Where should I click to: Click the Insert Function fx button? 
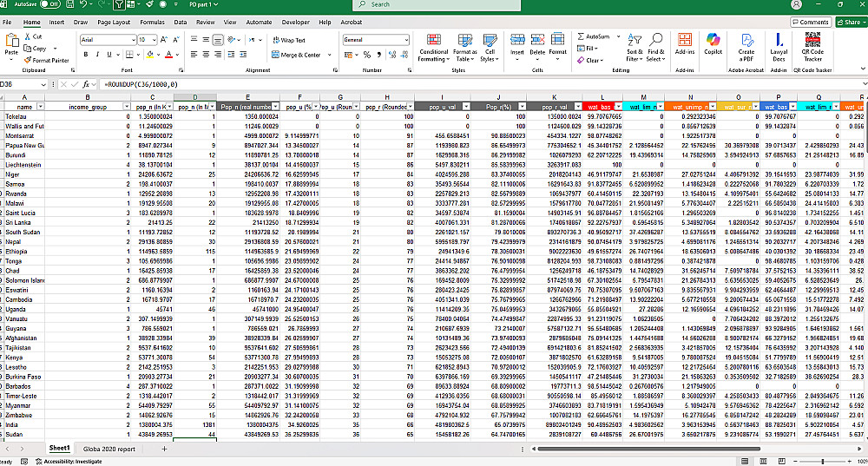[86, 85]
